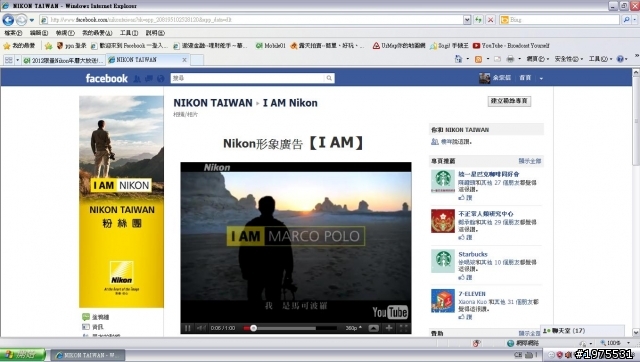Image resolution: width=640 pixels, height=362 pixels.
Task: Click the Facebook search magnifier button
Action: click(329, 78)
